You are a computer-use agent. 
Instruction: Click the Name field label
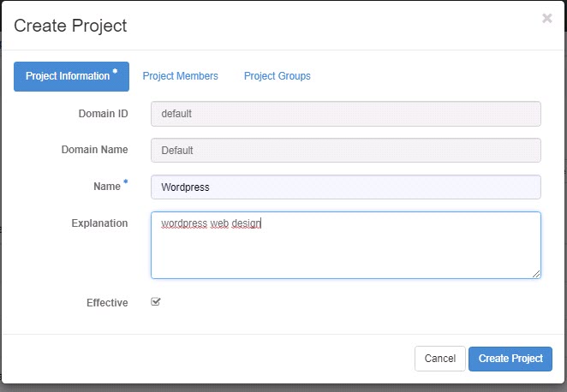[107, 187]
